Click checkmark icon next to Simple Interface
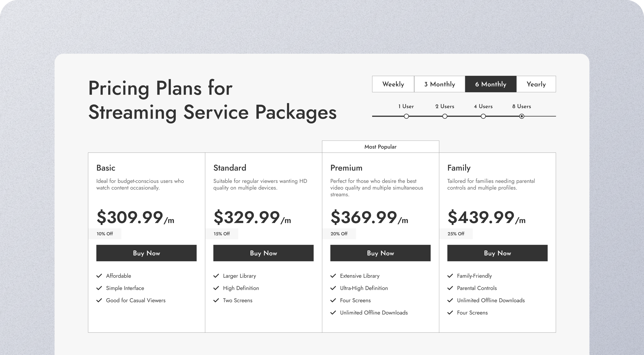644x355 pixels. (99, 288)
